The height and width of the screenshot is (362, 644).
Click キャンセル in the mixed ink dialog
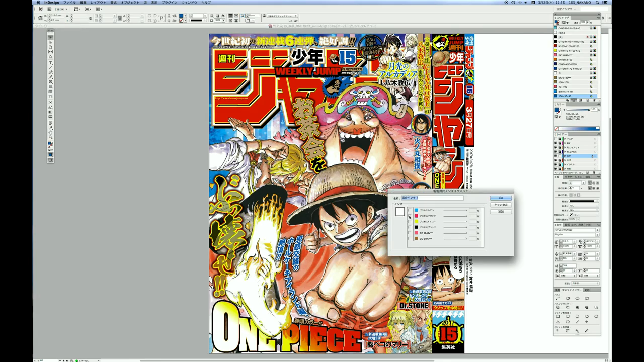501,205
